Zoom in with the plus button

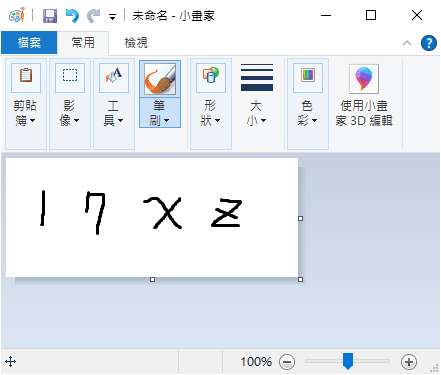tap(409, 362)
